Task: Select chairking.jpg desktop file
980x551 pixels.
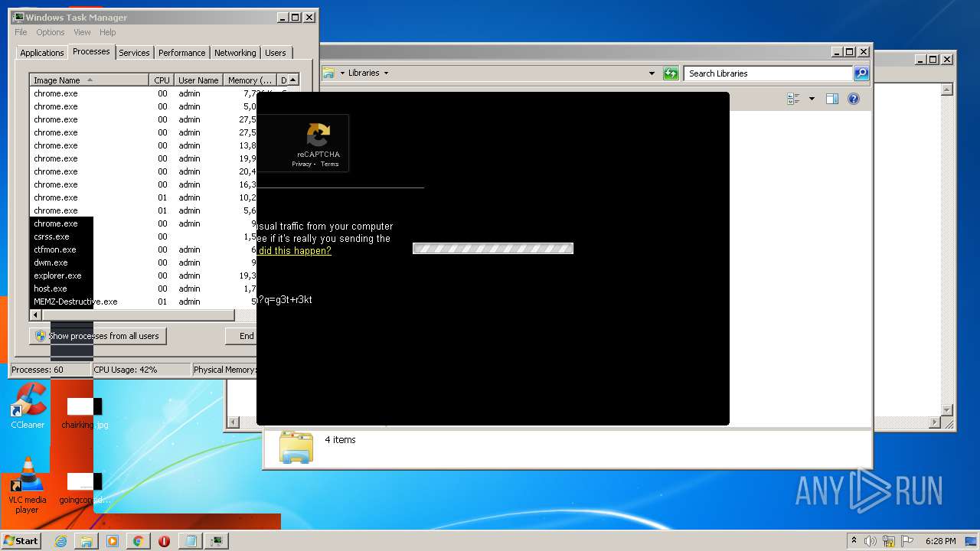Action: pos(84,413)
